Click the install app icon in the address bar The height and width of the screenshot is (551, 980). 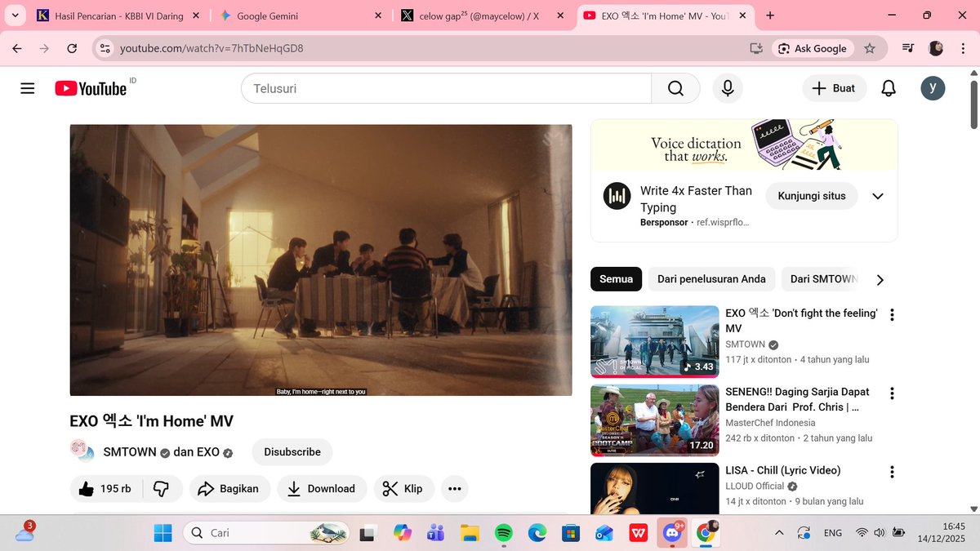(x=756, y=48)
